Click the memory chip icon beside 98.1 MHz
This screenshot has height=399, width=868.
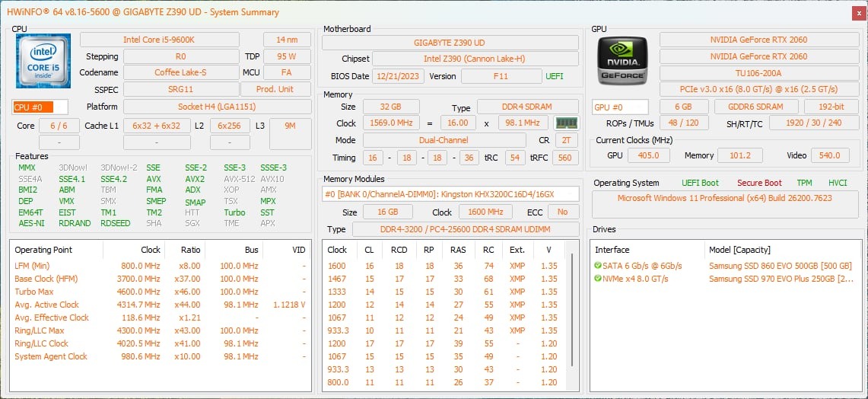tap(566, 123)
